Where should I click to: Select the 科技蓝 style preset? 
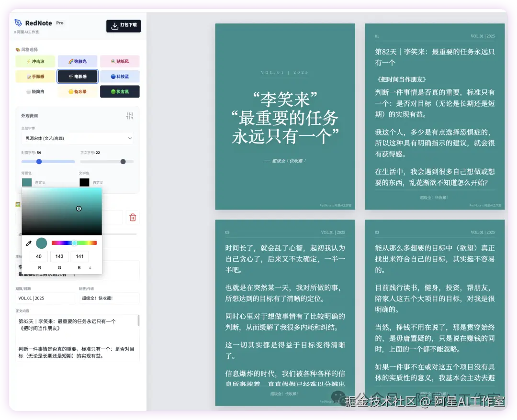(120, 77)
